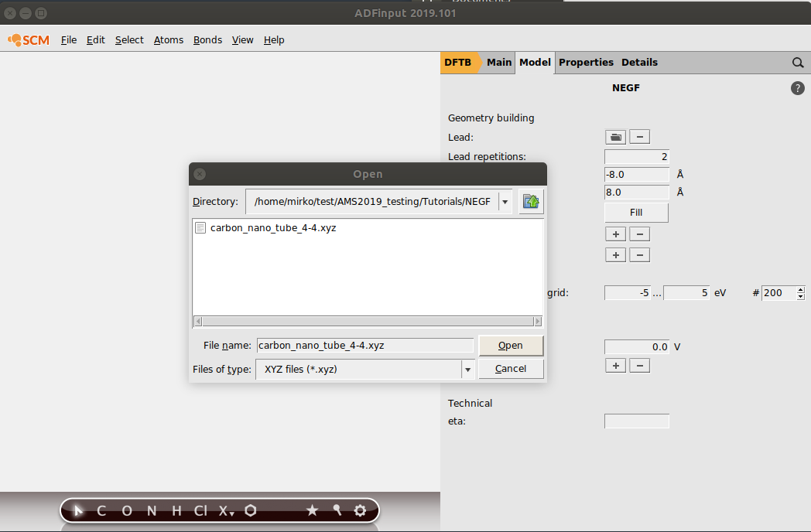811x532 pixels.
Task: Open the Bonds menu
Action: pyautogui.click(x=207, y=39)
